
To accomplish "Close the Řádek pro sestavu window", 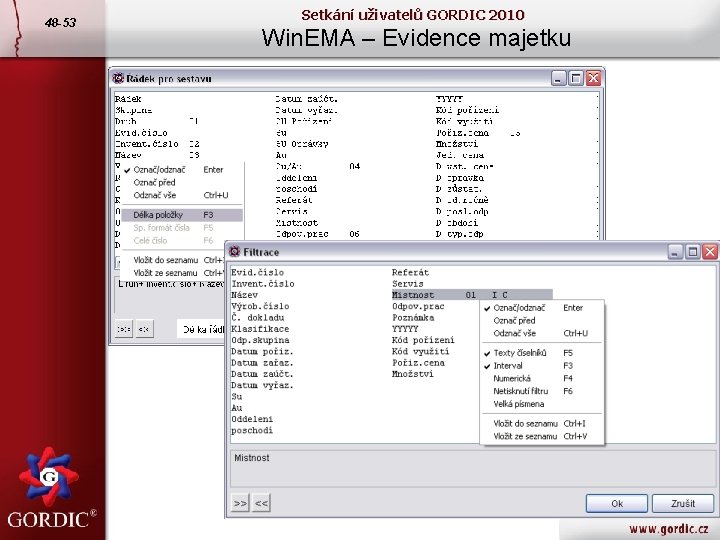I will click(593, 79).
